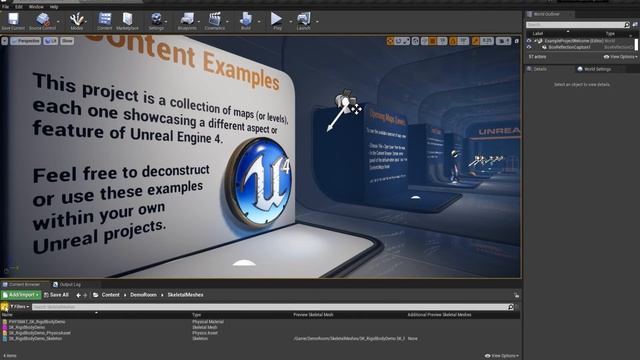Image resolution: width=640 pixels, height=360 pixels.
Task: Expand Source Control dropdown arrow
Action: coord(58,21)
